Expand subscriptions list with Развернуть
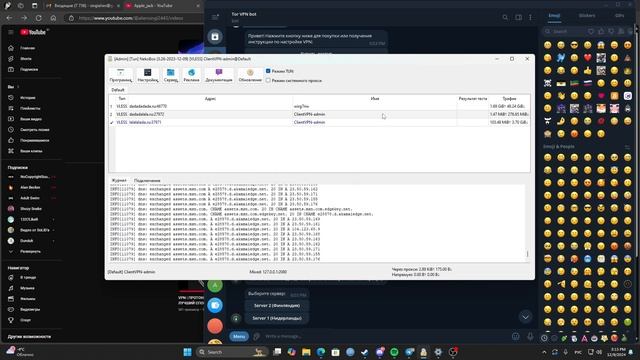The image size is (640, 360). 31,251
